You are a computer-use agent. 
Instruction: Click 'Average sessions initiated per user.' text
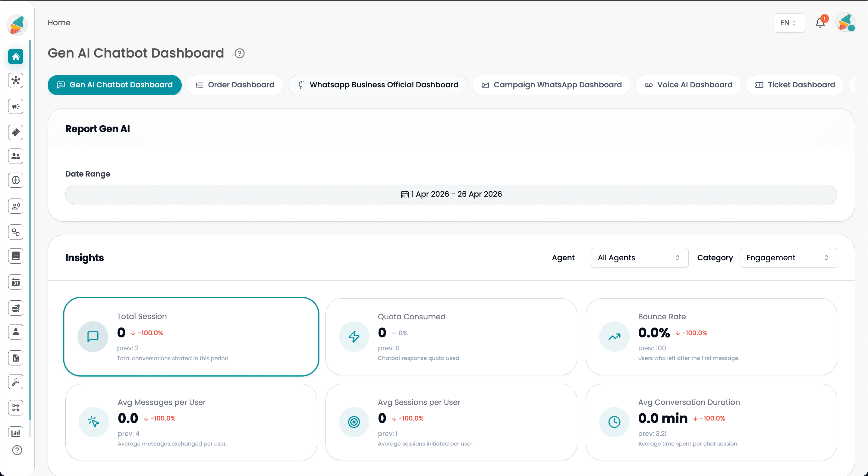426,444
